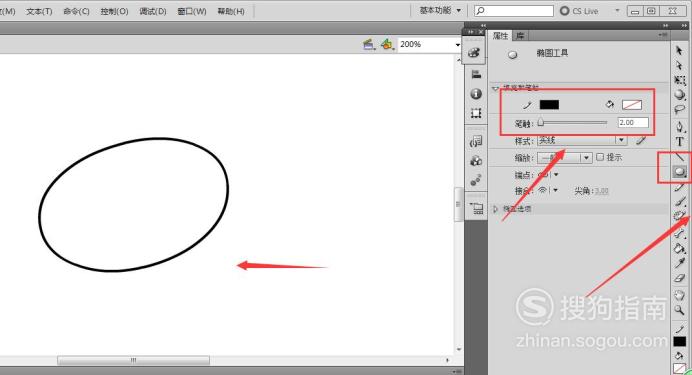Image resolution: width=692 pixels, height=375 pixels.
Task: Pick the Pencil tool
Action: coord(680,187)
